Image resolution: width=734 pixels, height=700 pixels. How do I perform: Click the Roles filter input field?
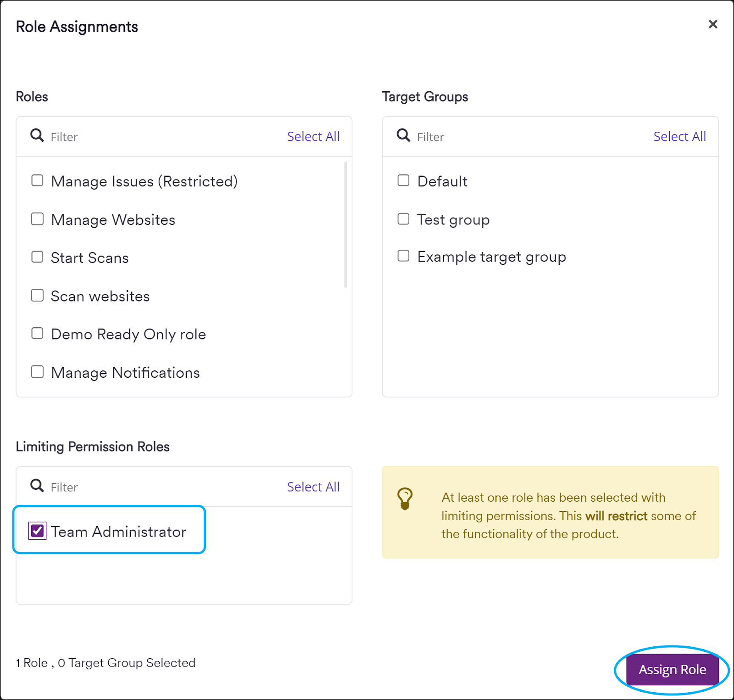pyautogui.click(x=138, y=136)
